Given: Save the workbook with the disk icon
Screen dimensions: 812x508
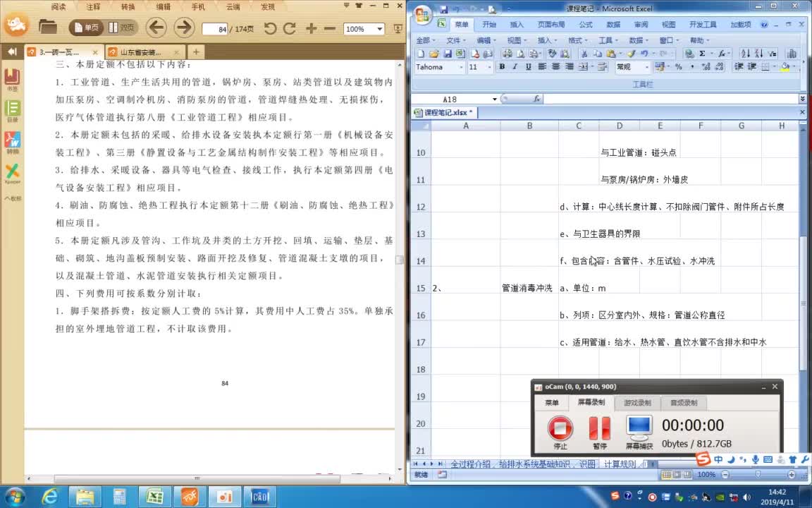Looking at the screenshot, I should pos(448,54).
